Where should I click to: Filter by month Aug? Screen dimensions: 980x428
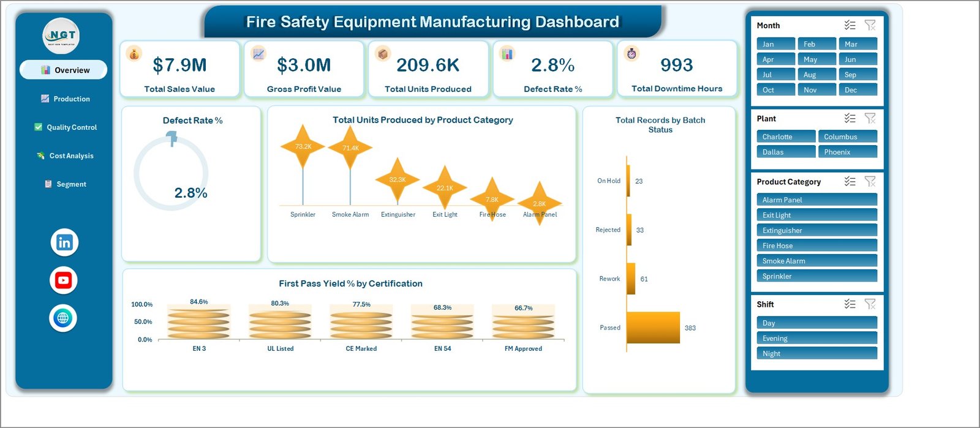pos(817,75)
